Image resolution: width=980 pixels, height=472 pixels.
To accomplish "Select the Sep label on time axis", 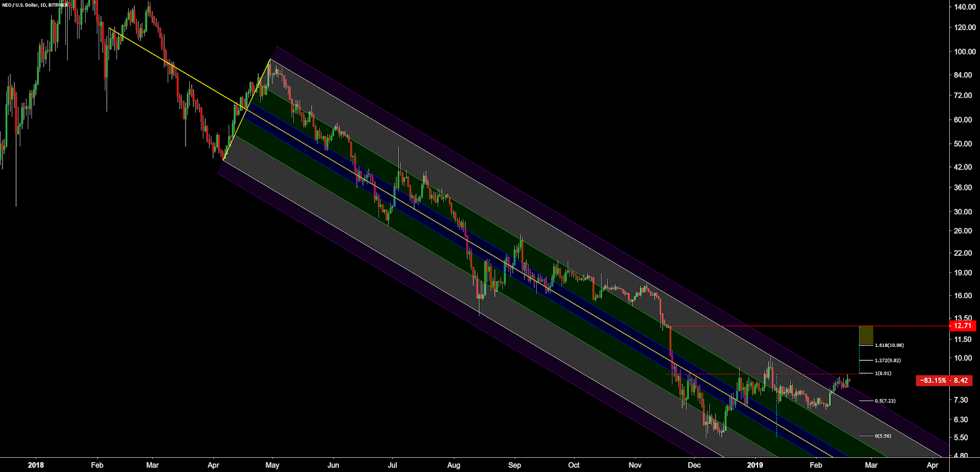I will 515,465.
